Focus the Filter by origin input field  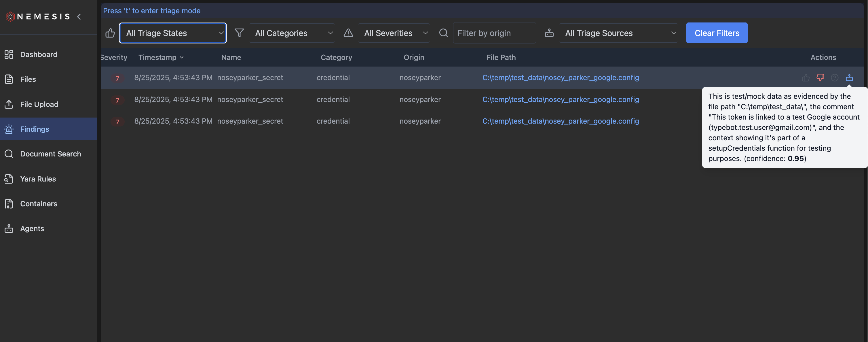pos(494,33)
